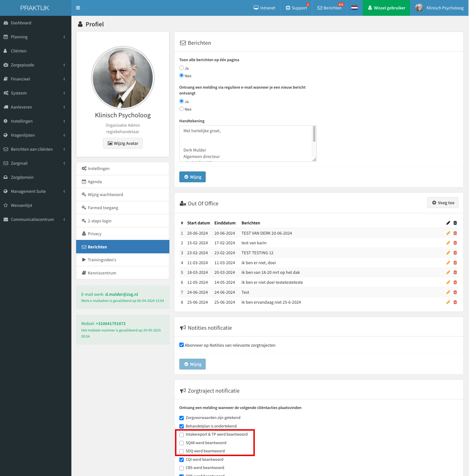Toggle the hamburger sidebar menu icon
This screenshot has width=469, height=476.
click(78, 8)
